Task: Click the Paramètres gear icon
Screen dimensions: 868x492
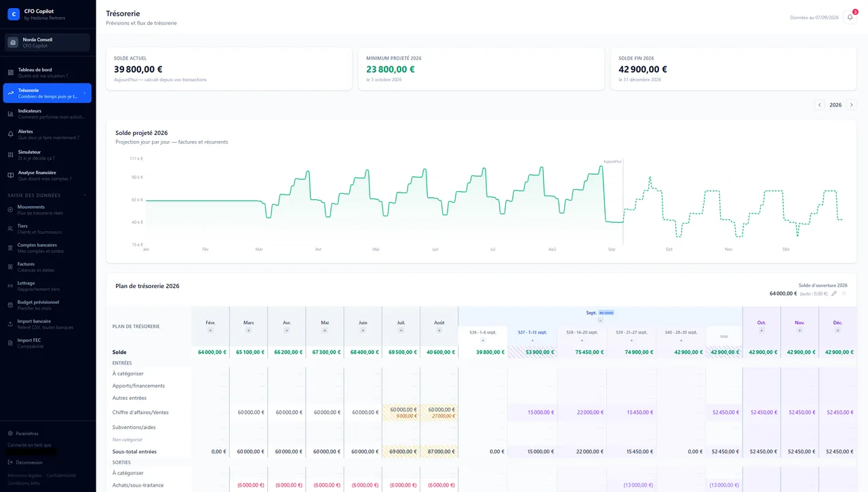Action: (10, 433)
